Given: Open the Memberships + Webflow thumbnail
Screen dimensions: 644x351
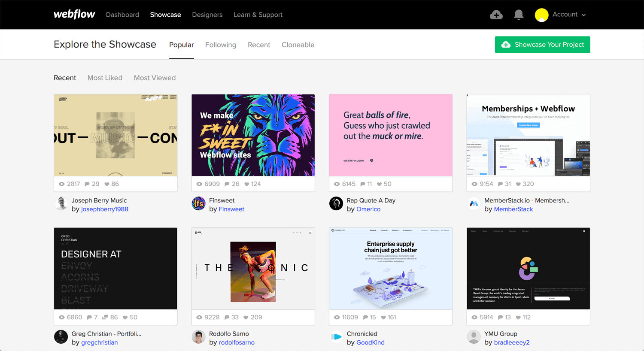Looking at the screenshot, I should pyautogui.click(x=528, y=135).
